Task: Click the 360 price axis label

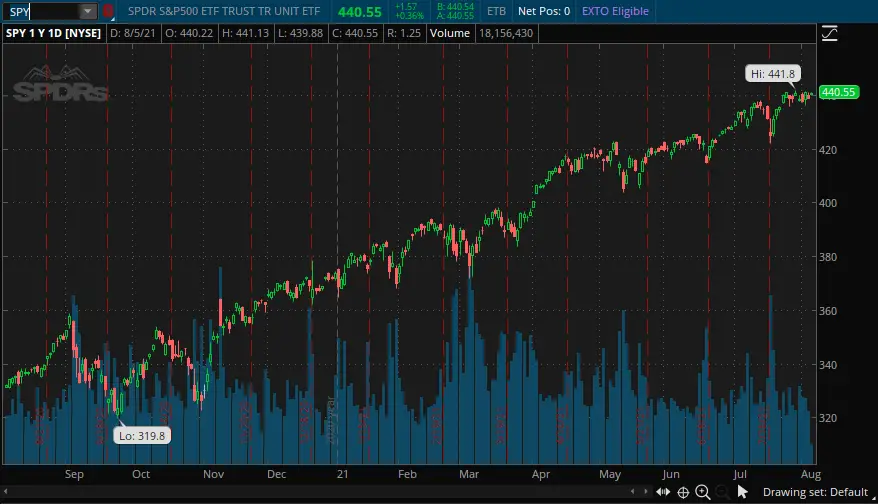Action: point(828,311)
